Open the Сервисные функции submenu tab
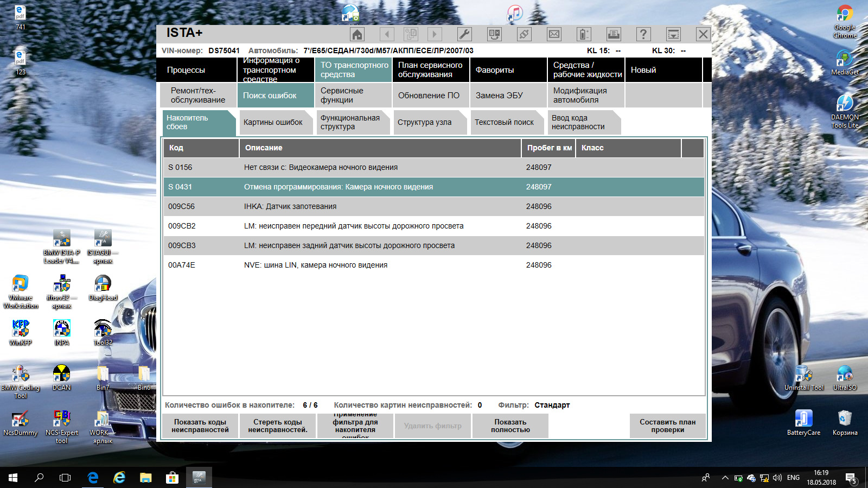 coord(353,96)
